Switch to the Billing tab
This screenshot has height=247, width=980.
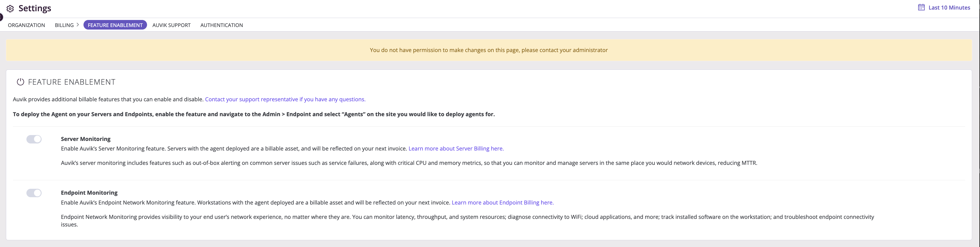tap(64, 25)
